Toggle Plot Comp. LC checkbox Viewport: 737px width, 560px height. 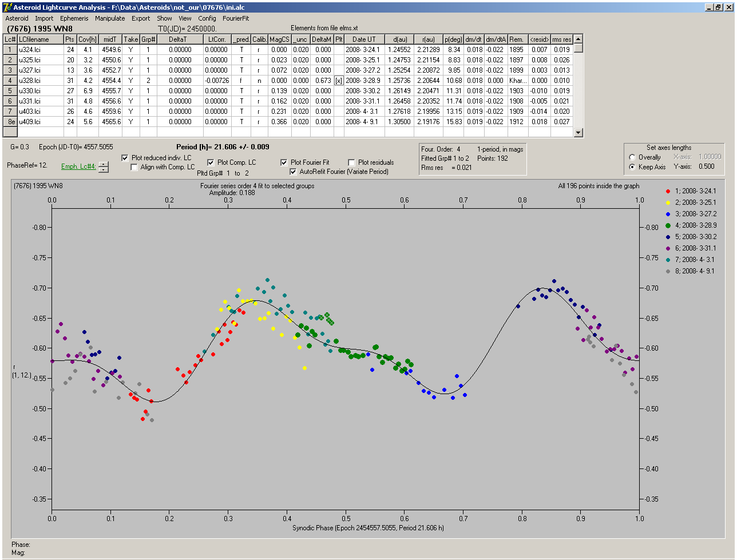tap(210, 162)
